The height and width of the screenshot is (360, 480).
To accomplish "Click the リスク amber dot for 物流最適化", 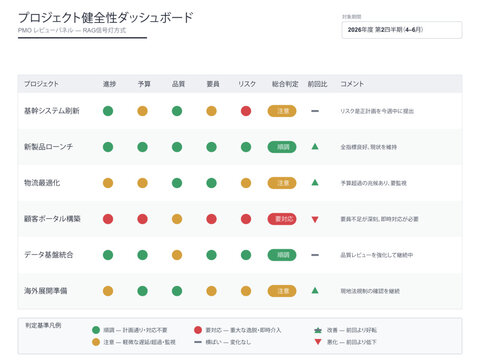I will coord(246,183).
